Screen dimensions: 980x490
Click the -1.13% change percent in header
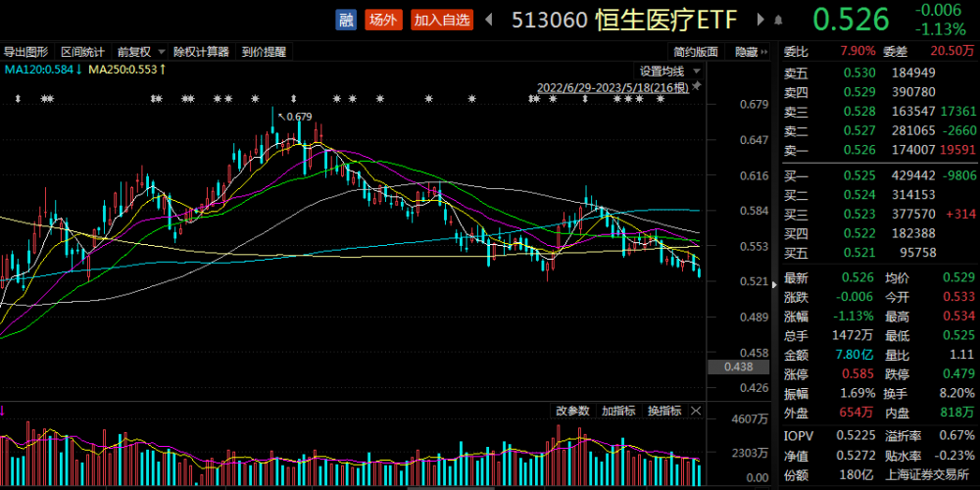click(940, 29)
